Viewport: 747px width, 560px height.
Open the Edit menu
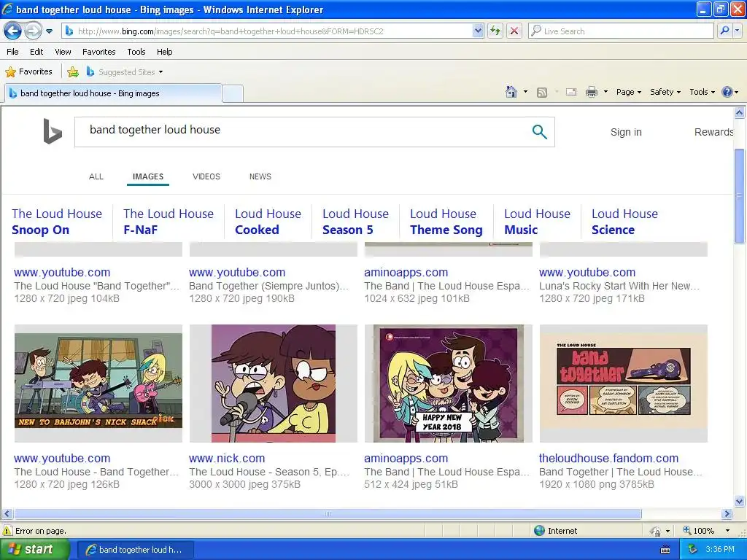36,52
